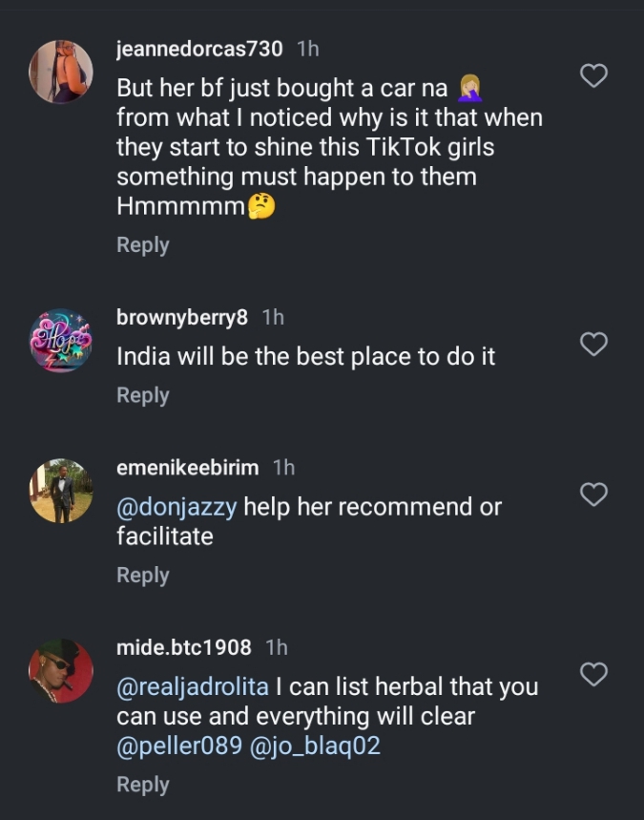Open jeannedorcas730's profile picture
644x820 pixels.
[x=61, y=72]
